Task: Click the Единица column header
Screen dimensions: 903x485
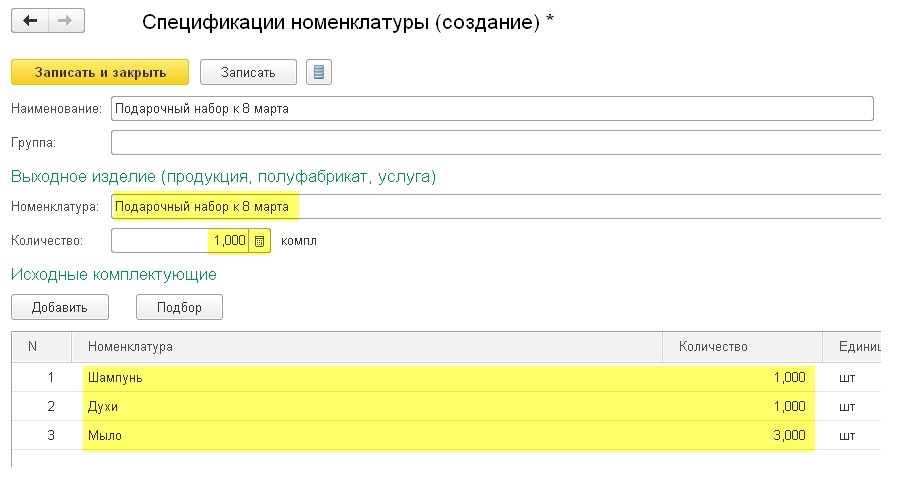Action: click(x=852, y=347)
